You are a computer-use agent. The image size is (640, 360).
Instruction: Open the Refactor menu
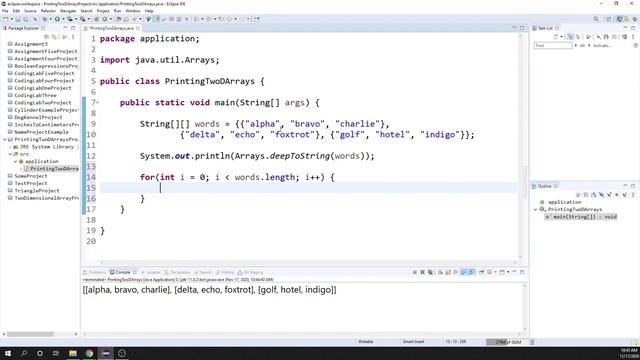click(48, 11)
